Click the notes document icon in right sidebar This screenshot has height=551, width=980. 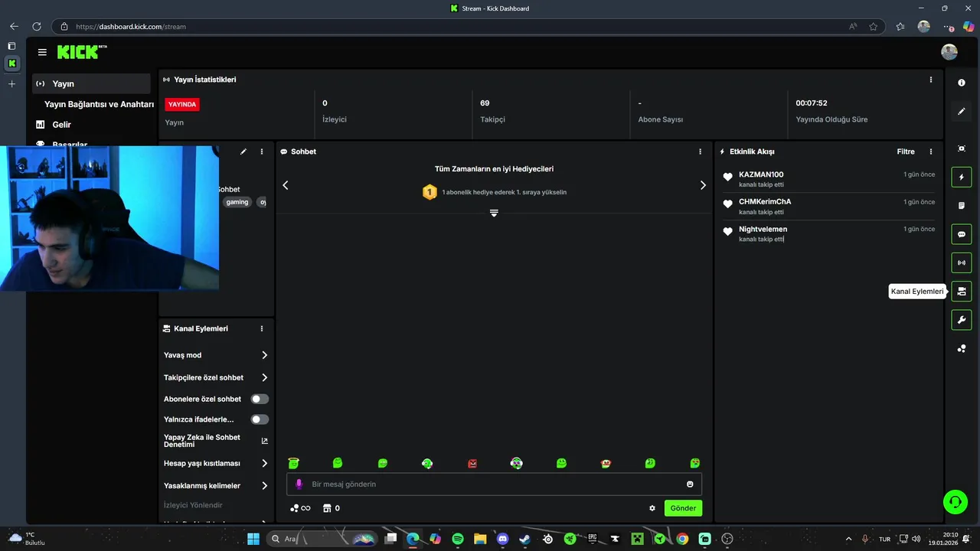click(962, 206)
